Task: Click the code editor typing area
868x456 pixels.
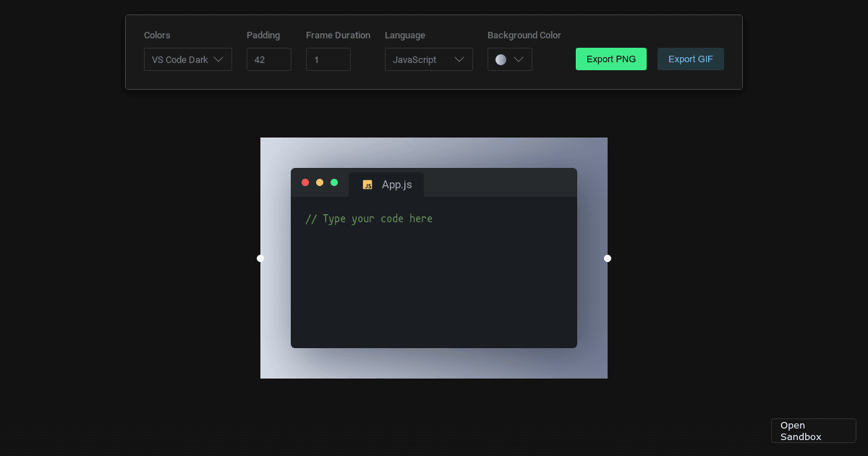Action: [434, 282]
